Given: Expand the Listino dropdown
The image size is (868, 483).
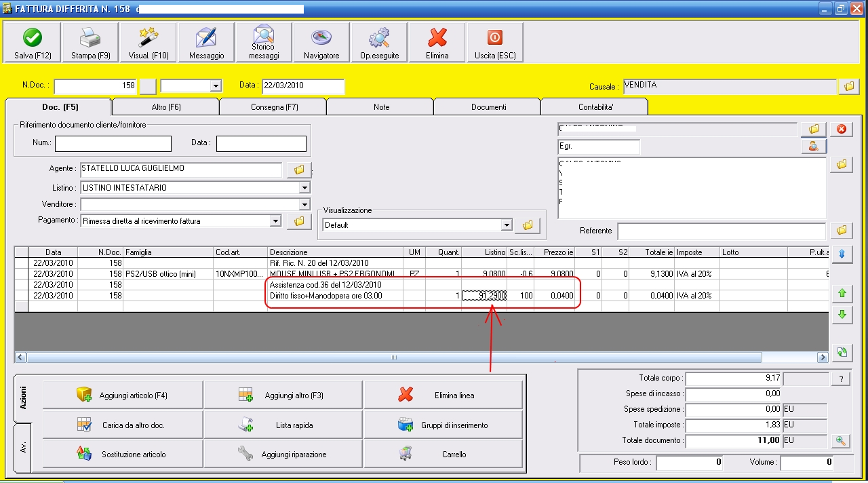Looking at the screenshot, I should click(304, 188).
